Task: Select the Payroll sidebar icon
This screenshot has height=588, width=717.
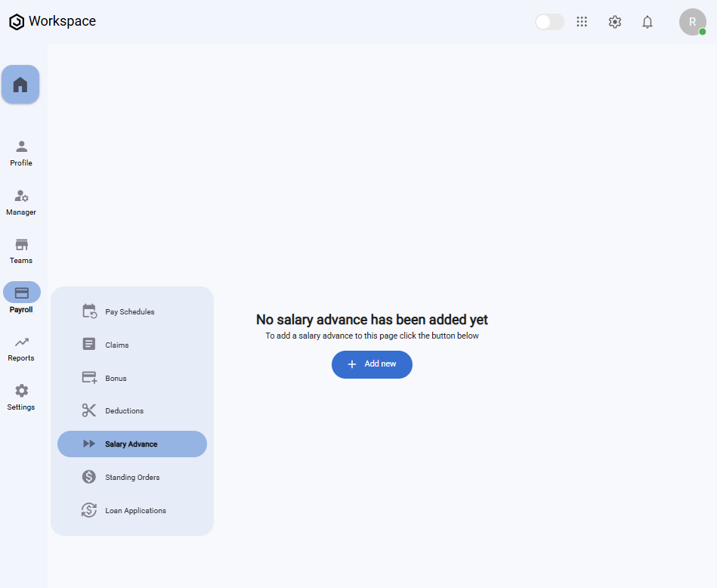Action: (x=22, y=293)
